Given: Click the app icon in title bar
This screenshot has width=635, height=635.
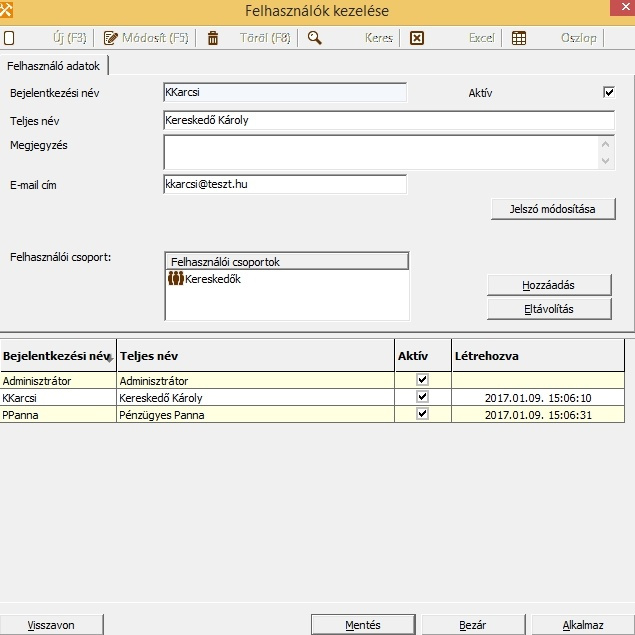Looking at the screenshot, I should 9,11.
